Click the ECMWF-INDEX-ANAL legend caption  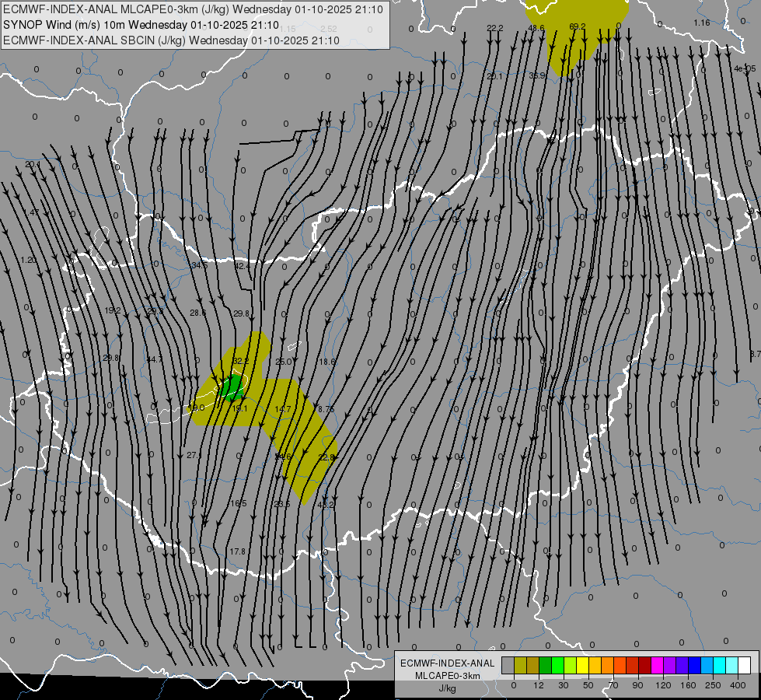pyautogui.click(x=447, y=663)
